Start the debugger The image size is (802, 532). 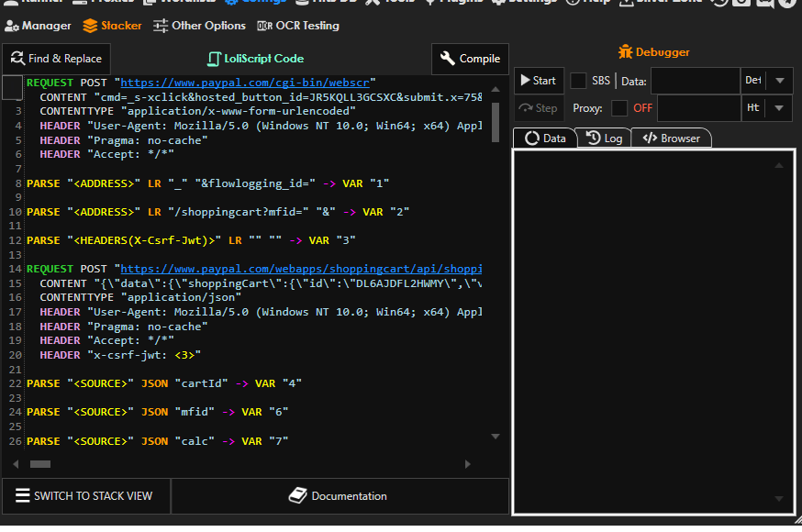pos(537,81)
